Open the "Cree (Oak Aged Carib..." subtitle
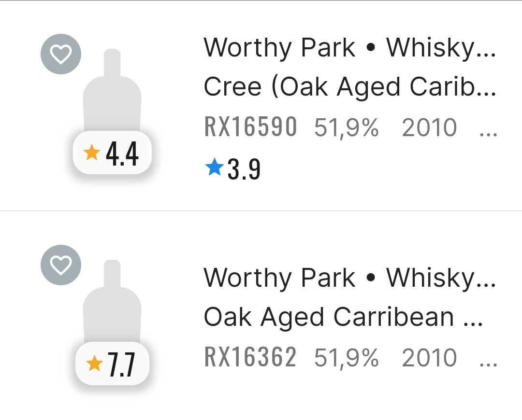The width and height of the screenshot is (522, 420). 349,87
